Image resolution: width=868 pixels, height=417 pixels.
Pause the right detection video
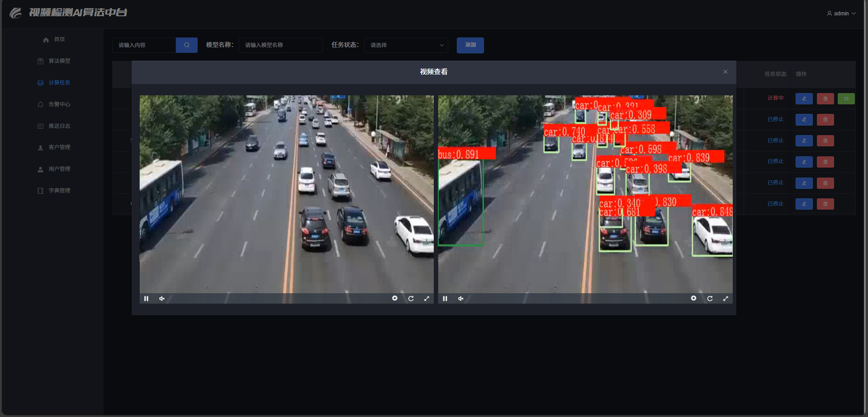point(445,299)
